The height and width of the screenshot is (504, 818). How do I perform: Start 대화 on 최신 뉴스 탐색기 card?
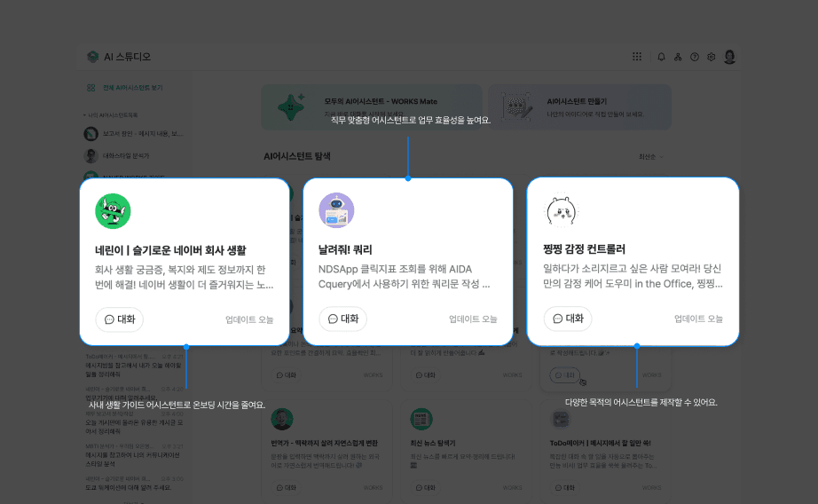426,487
